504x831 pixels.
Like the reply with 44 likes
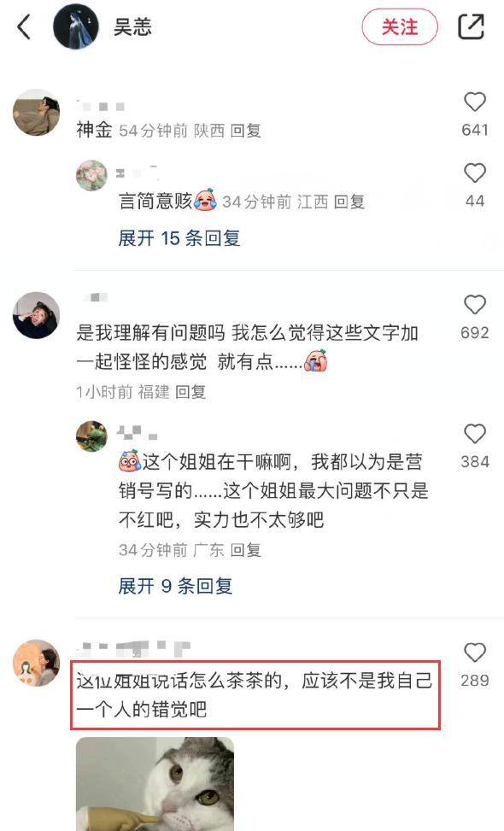(x=475, y=173)
